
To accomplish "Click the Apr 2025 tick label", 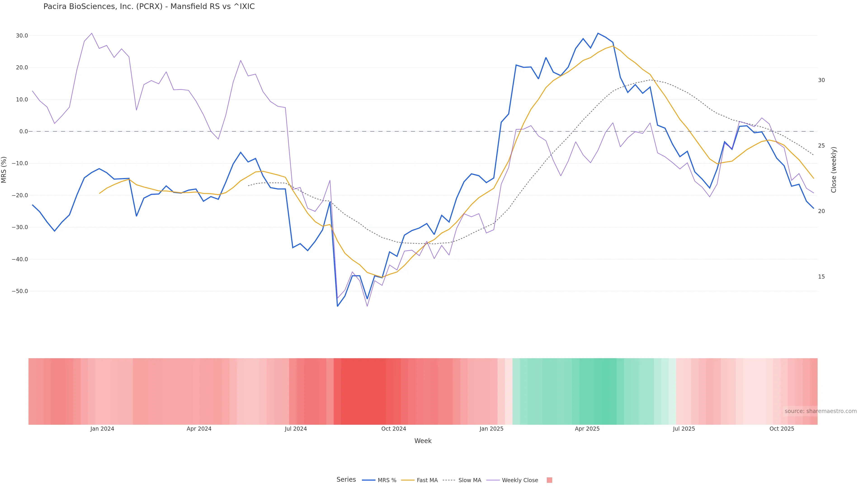I will point(587,429).
